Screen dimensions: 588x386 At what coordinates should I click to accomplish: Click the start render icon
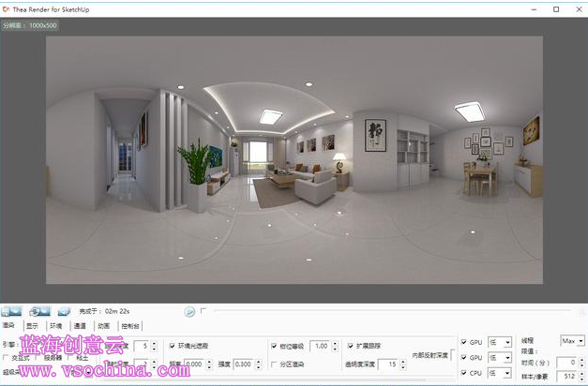click(x=11, y=310)
